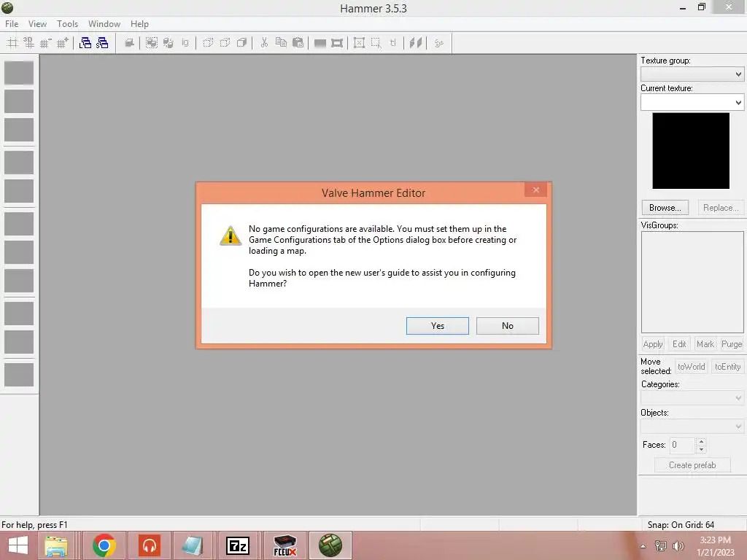Click the Browse... texture button
This screenshot has height=560, width=747.
coord(665,208)
